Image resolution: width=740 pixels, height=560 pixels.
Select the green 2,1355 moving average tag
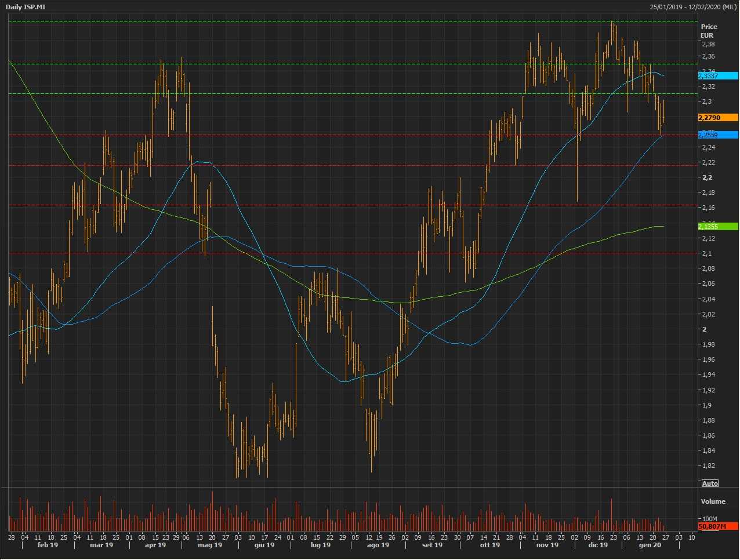point(717,227)
